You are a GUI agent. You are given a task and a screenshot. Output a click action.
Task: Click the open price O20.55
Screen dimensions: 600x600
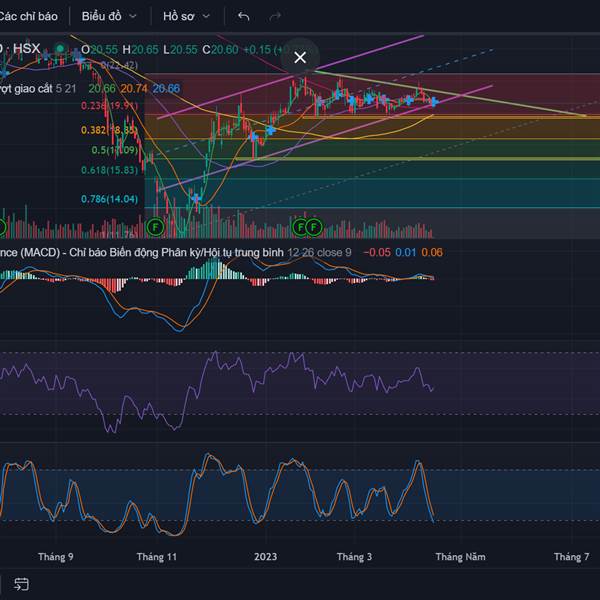[x=99, y=50]
